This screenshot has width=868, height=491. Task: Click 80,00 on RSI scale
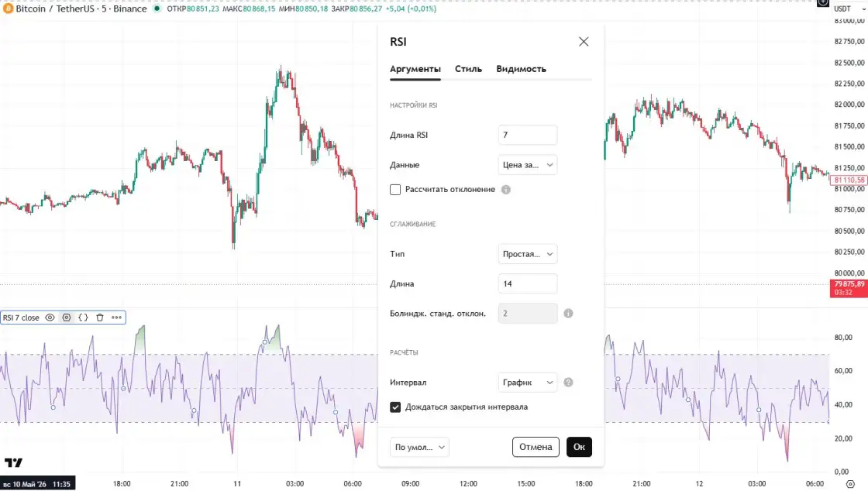point(843,338)
